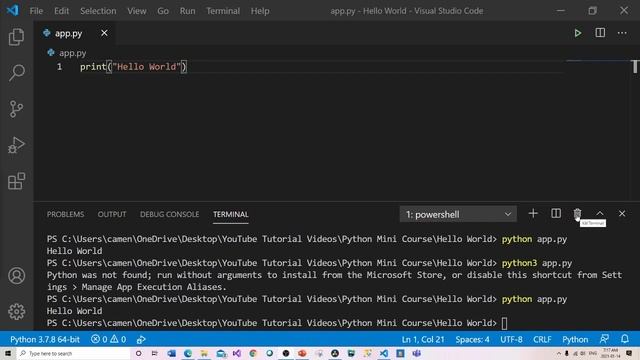This screenshot has height=360, width=640.
Task: Create a new terminal with plus icon
Action: (533, 213)
